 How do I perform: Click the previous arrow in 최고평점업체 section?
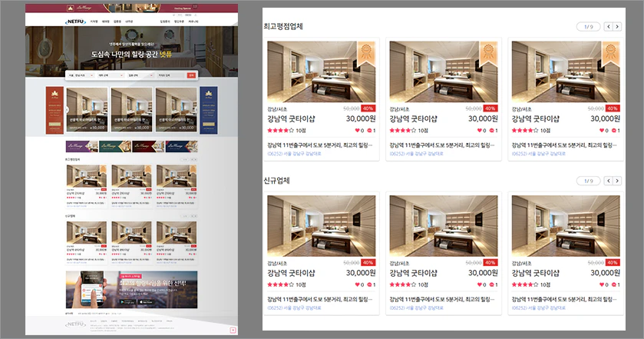[608, 27]
